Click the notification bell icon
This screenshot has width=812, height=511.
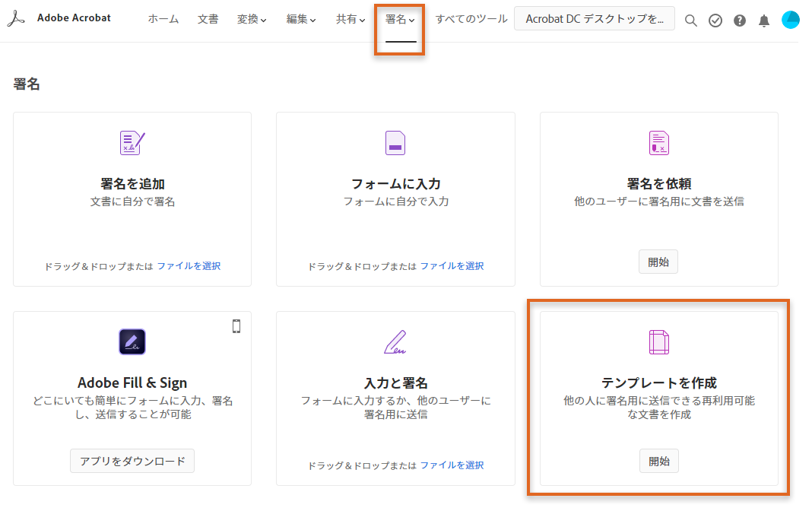pos(764,21)
